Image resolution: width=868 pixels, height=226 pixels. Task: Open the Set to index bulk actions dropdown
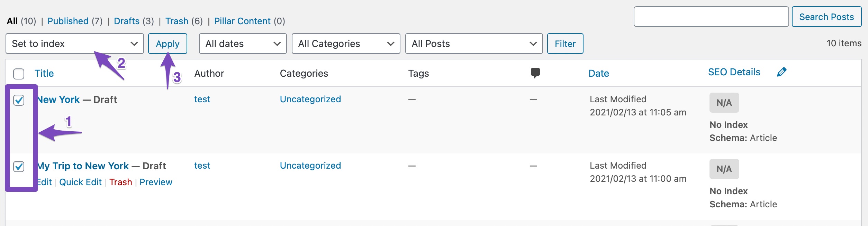74,44
